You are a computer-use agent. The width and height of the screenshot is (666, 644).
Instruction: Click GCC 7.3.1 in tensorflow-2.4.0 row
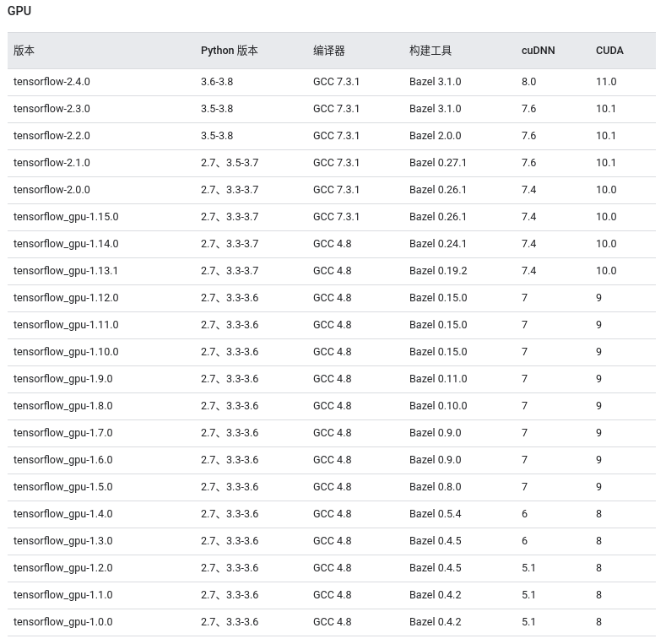[337, 82]
